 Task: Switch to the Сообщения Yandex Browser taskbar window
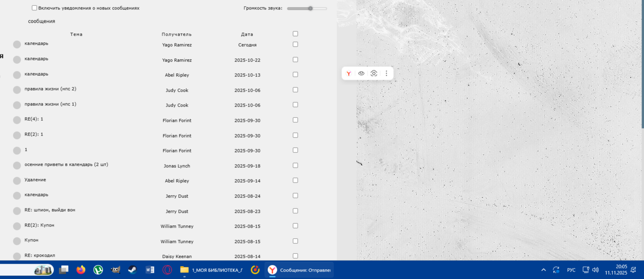[299, 270]
